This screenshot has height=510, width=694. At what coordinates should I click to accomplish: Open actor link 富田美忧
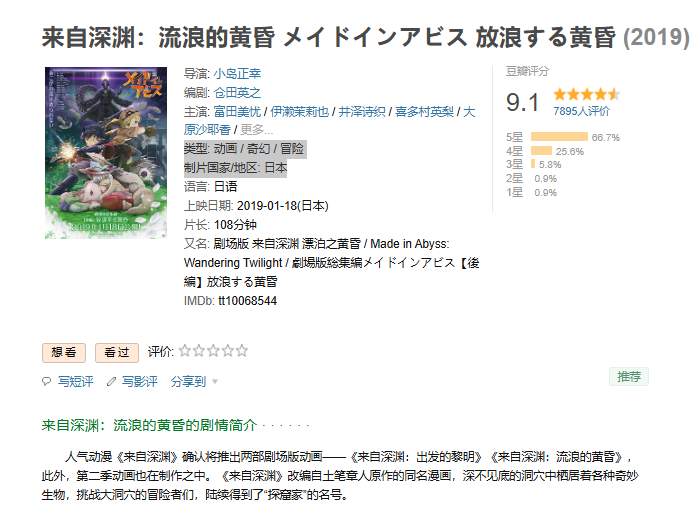[238, 112]
